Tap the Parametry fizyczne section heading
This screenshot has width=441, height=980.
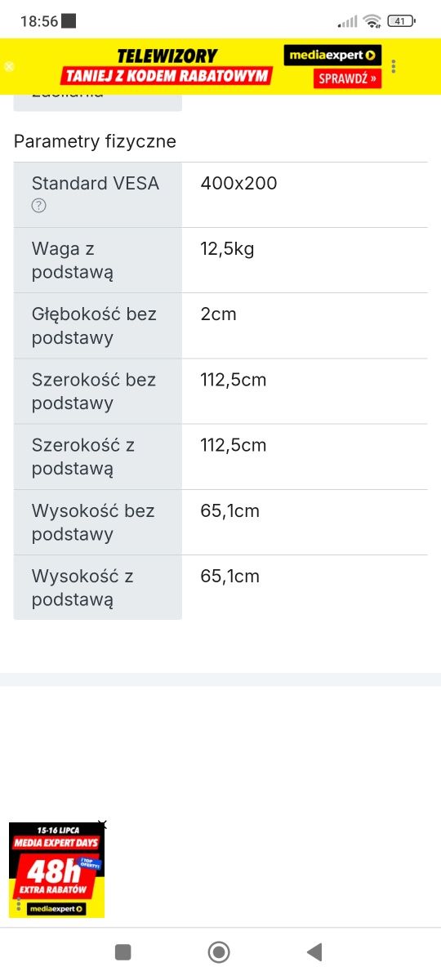(95, 141)
